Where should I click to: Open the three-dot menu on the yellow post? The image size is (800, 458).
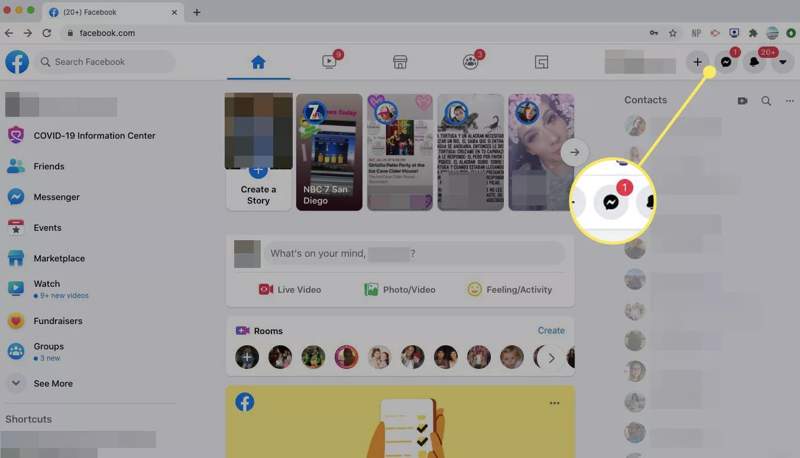(x=555, y=403)
